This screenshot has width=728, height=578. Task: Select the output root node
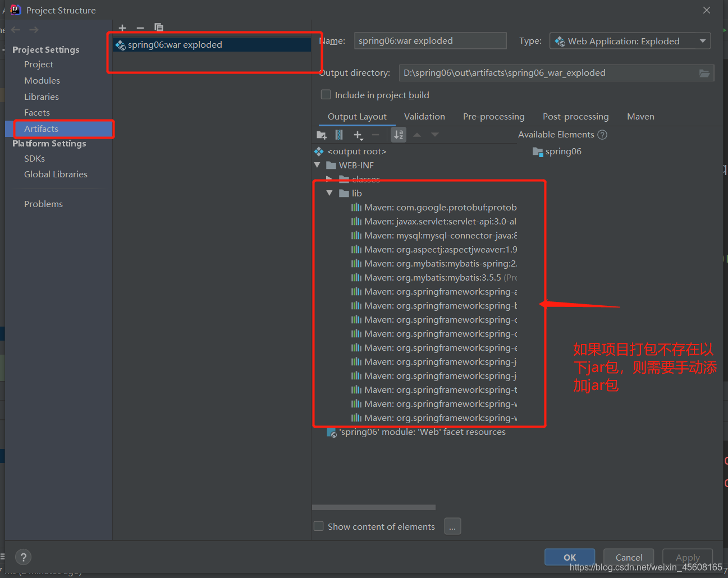(x=350, y=152)
